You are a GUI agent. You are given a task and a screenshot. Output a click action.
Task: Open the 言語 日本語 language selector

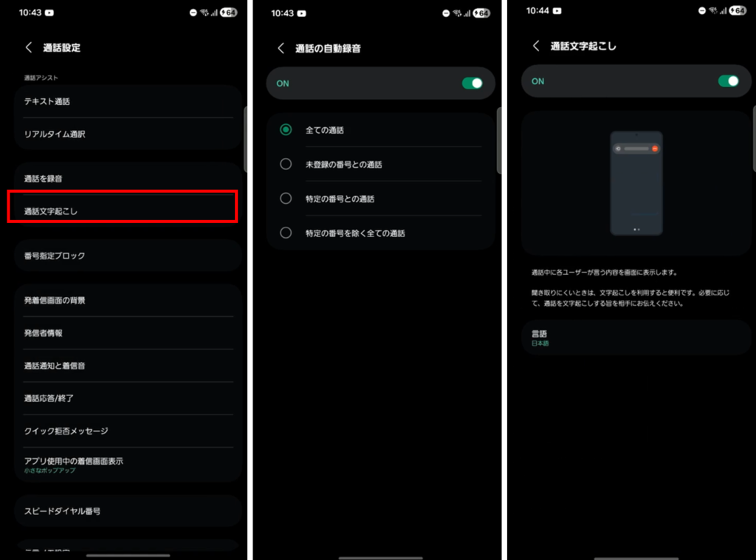point(636,338)
